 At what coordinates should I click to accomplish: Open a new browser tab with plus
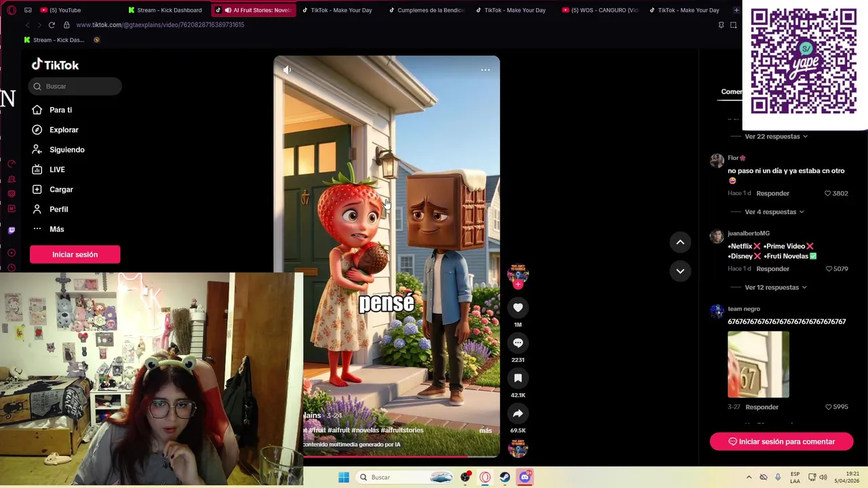(x=736, y=10)
